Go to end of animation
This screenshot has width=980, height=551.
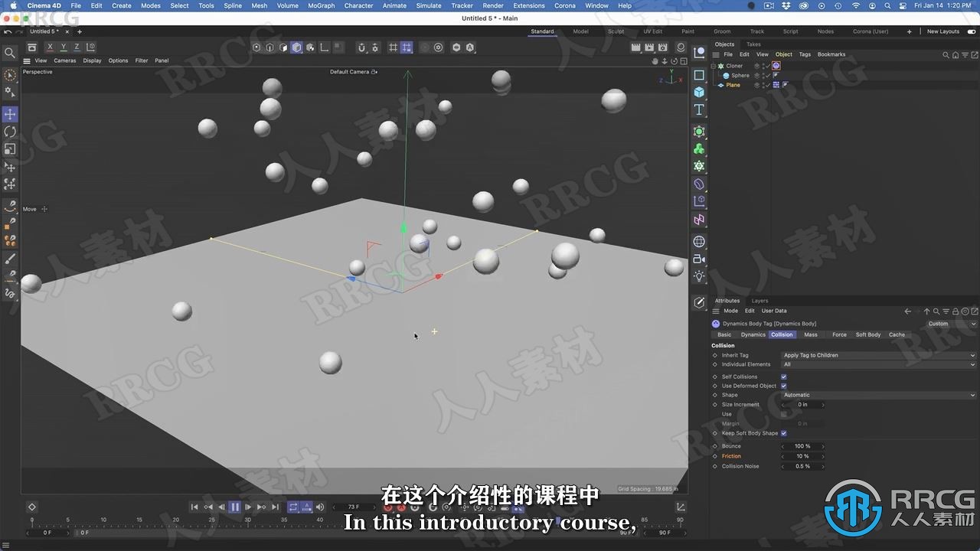click(275, 507)
